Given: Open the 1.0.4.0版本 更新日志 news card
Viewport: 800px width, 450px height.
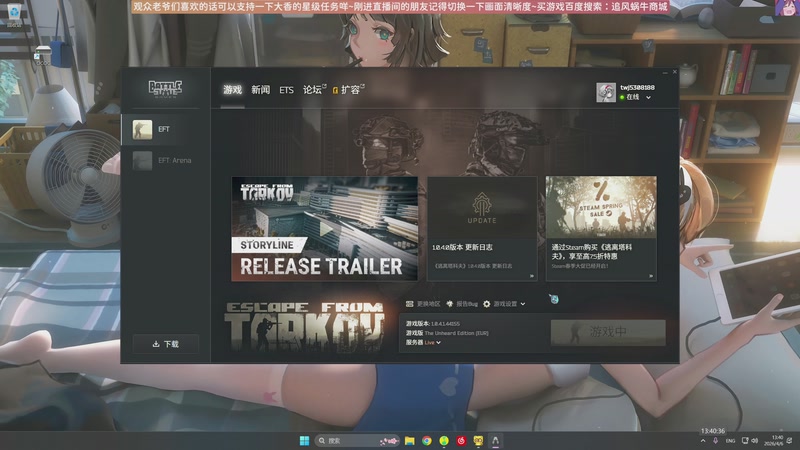Looking at the screenshot, I should [482, 229].
